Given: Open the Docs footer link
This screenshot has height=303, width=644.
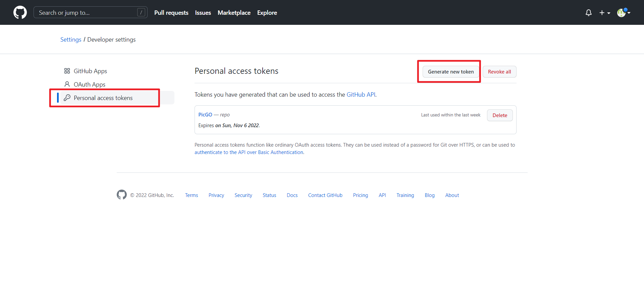Looking at the screenshot, I should pyautogui.click(x=292, y=195).
